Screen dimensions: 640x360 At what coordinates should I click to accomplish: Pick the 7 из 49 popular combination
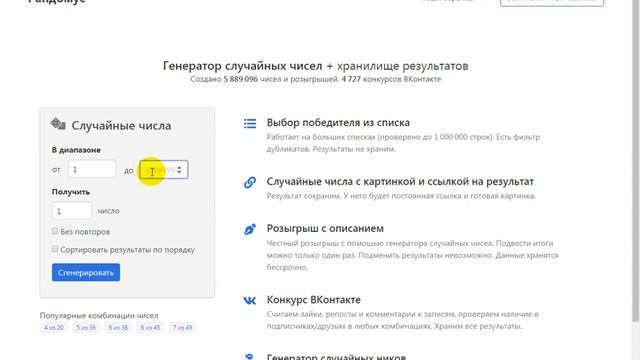(x=182, y=328)
